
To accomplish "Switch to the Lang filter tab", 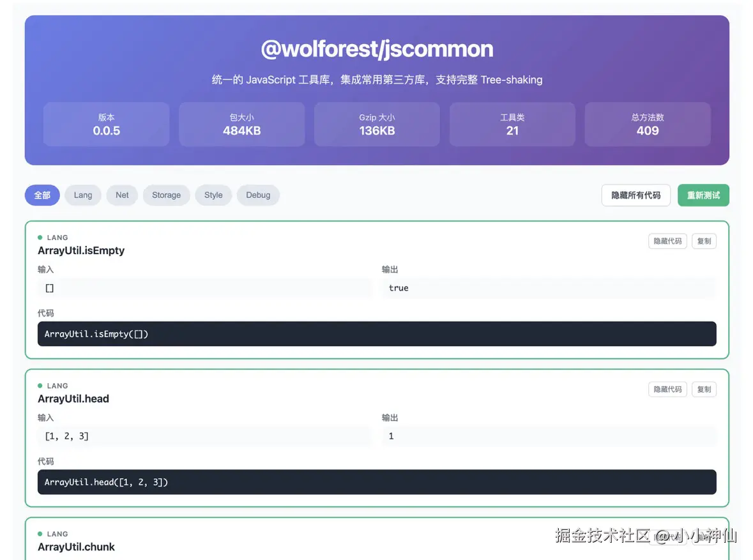I will [x=83, y=195].
